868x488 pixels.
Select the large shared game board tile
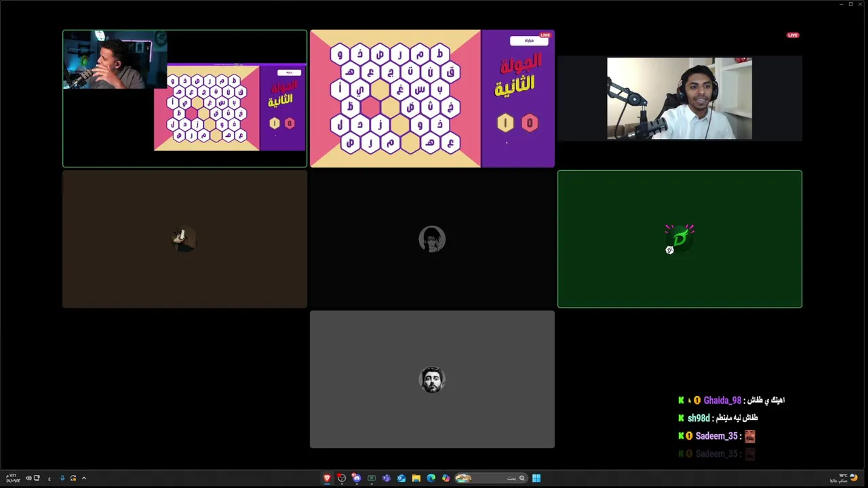click(x=432, y=98)
